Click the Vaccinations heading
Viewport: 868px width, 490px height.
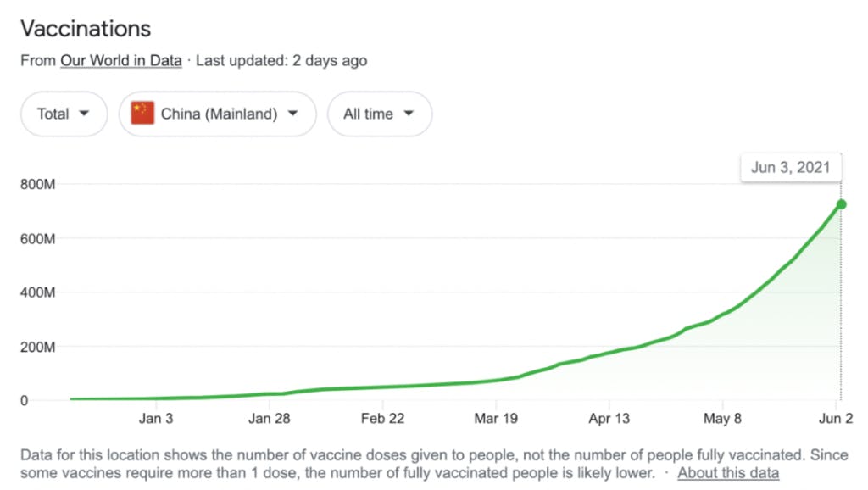point(86,28)
